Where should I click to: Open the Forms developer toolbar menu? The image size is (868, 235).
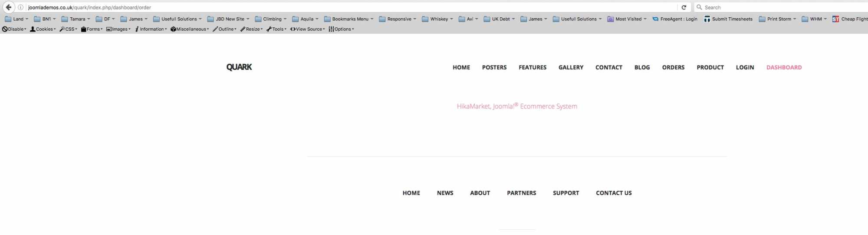[x=92, y=29]
